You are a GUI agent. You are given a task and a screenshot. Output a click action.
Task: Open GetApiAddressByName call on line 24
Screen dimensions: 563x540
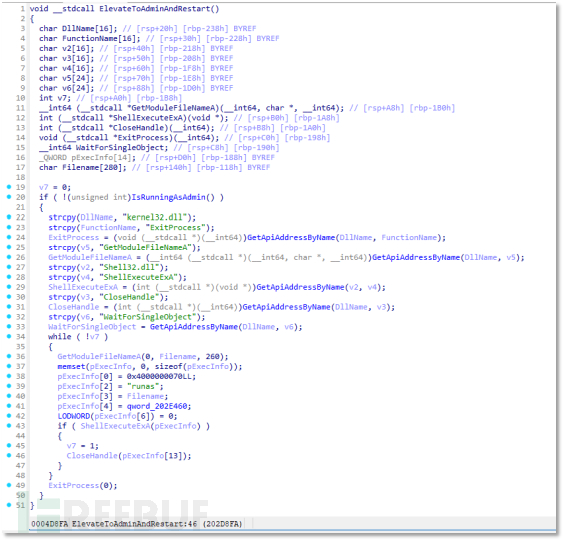291,237
